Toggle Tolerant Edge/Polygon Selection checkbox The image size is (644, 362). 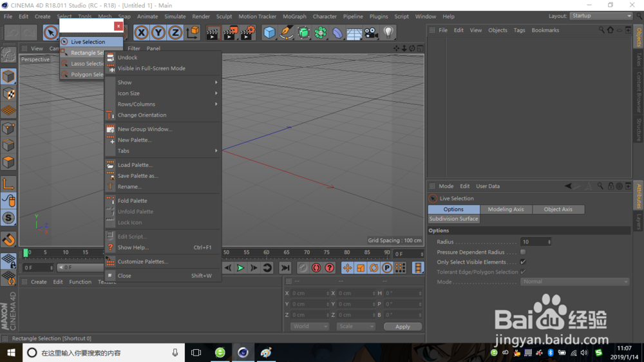(x=523, y=272)
